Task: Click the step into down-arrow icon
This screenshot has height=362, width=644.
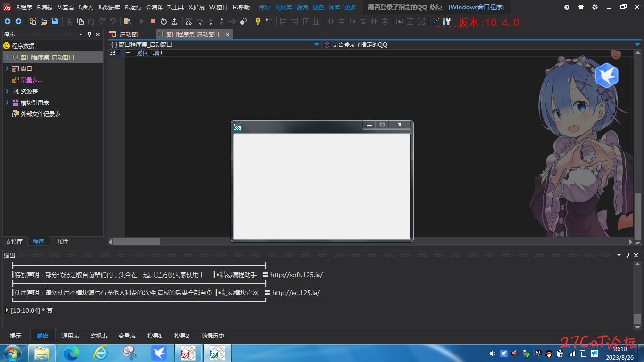Action: [211, 21]
